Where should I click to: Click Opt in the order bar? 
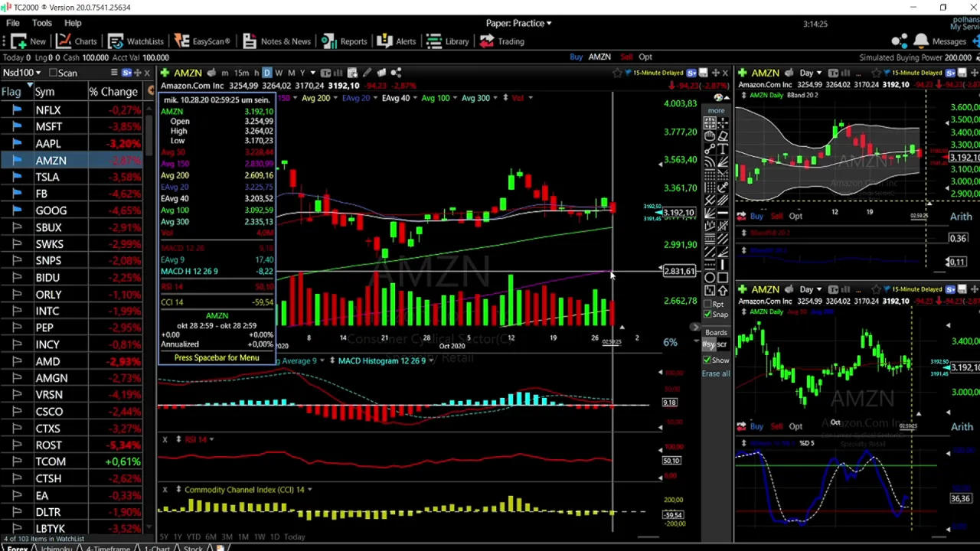645,57
